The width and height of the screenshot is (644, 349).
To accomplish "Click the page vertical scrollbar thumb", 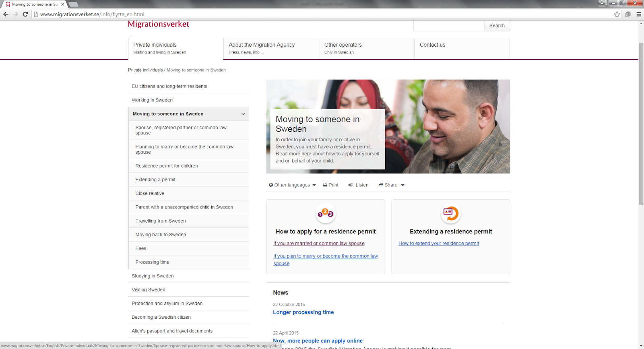I will click(641, 123).
